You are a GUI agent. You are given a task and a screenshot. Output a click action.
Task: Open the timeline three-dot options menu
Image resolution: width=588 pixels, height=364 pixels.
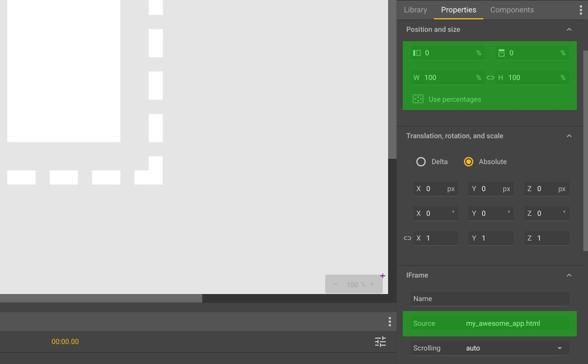coord(389,322)
